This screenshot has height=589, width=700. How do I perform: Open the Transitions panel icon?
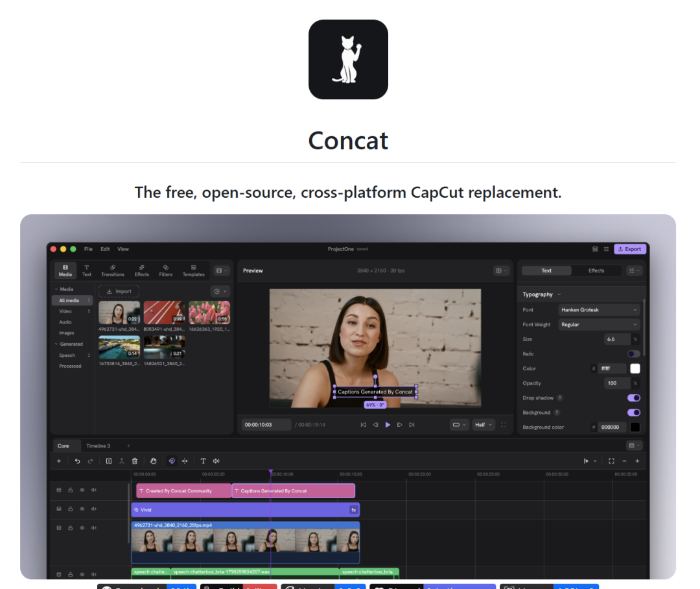113,270
